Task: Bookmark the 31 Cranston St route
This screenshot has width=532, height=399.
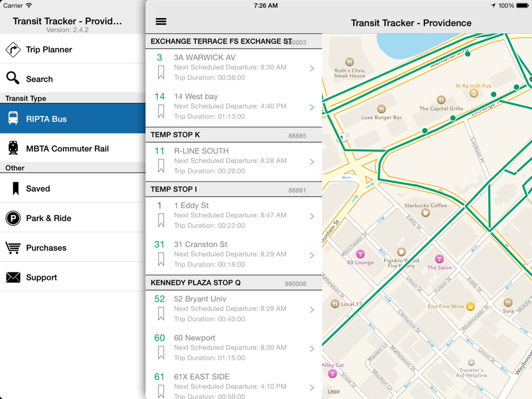Action: click(161, 259)
